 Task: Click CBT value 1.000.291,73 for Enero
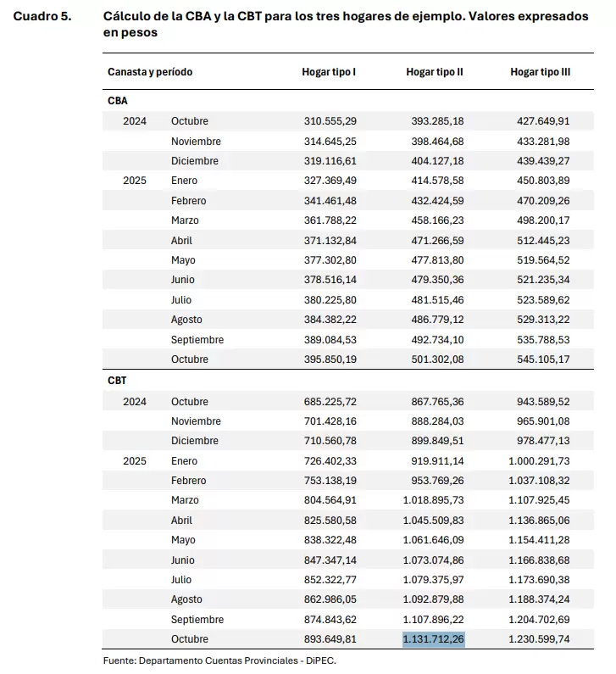click(539, 461)
